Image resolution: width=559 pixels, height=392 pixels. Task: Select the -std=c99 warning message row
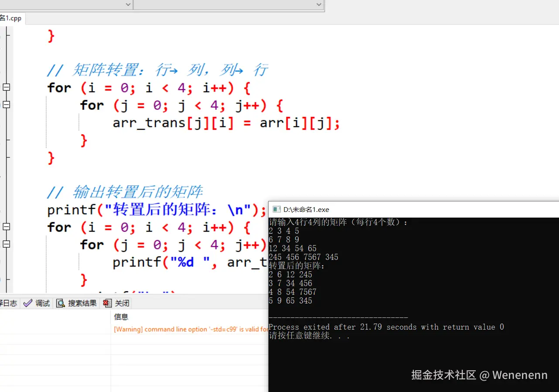pos(191,329)
